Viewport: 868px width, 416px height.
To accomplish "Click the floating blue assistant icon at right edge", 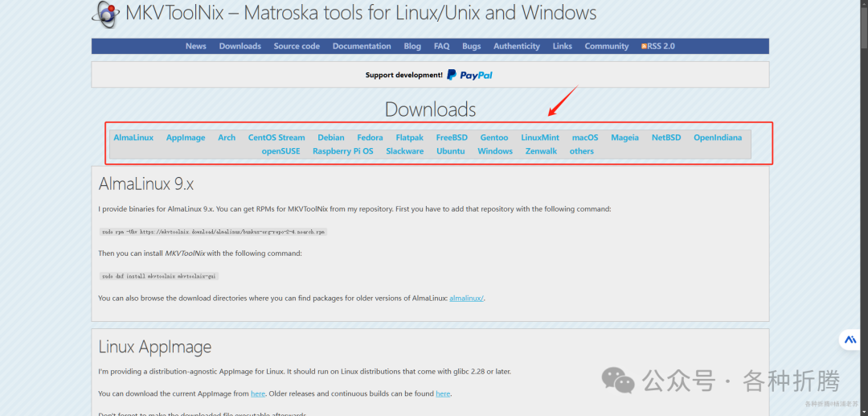I will [850, 340].
